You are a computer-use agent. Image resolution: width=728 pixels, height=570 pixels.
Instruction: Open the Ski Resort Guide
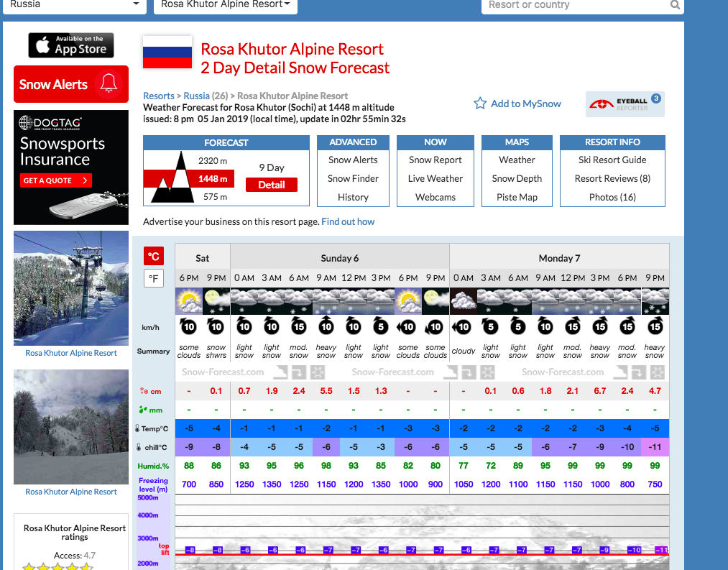click(x=612, y=160)
